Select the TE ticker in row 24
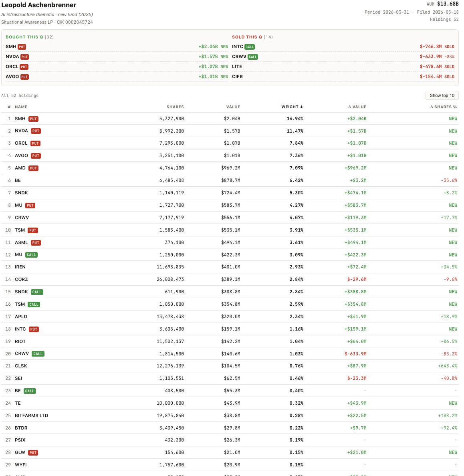This screenshot has width=464, height=476. point(18,403)
